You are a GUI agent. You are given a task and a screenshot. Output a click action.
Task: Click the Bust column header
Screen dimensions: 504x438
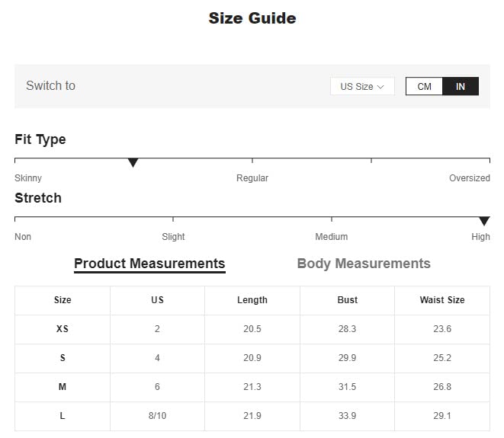347,300
